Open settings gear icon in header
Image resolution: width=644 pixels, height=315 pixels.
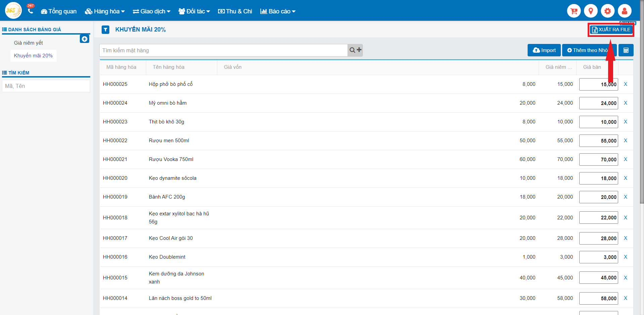pos(607,11)
